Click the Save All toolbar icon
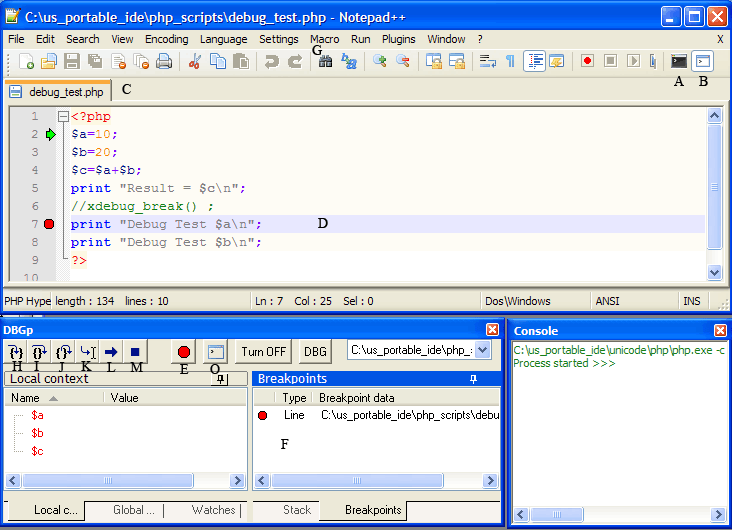The image size is (732, 530). [95, 61]
